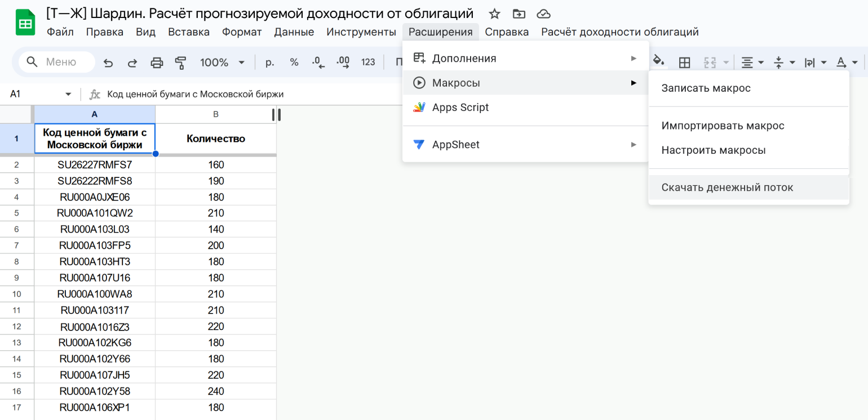Open the text rotation dropdown
This screenshot has width=868, height=420.
(x=847, y=62)
